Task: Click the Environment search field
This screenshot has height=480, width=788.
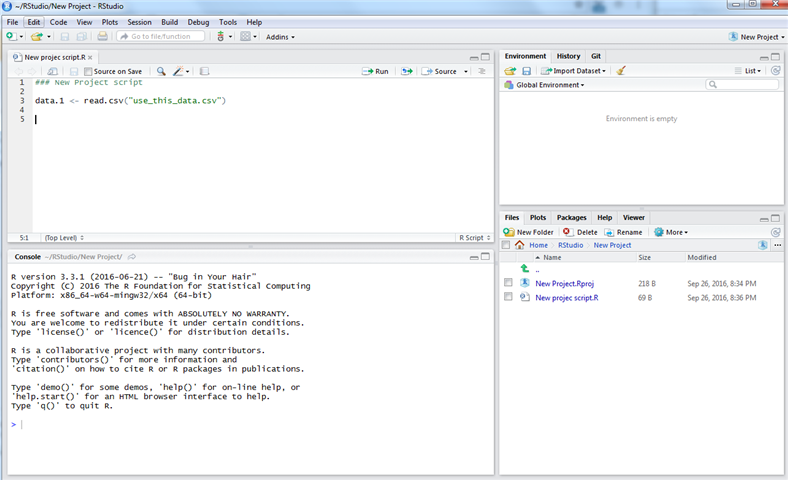Action: [x=742, y=84]
